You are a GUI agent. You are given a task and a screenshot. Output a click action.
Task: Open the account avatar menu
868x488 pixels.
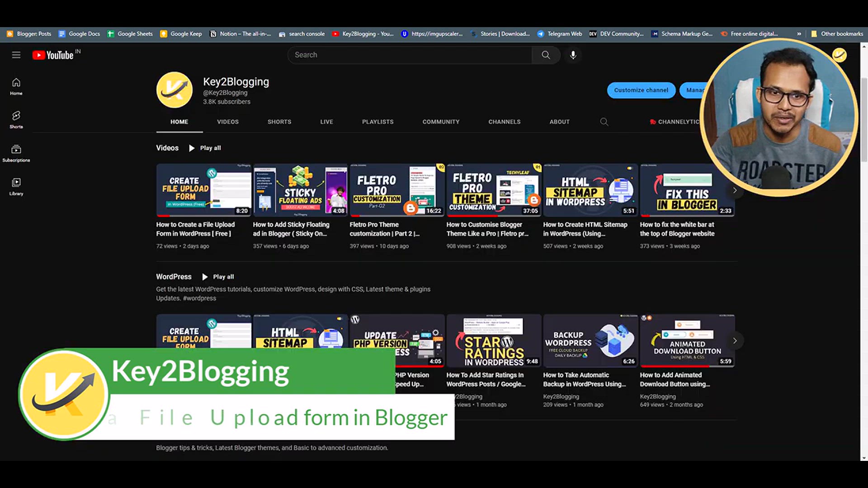840,55
